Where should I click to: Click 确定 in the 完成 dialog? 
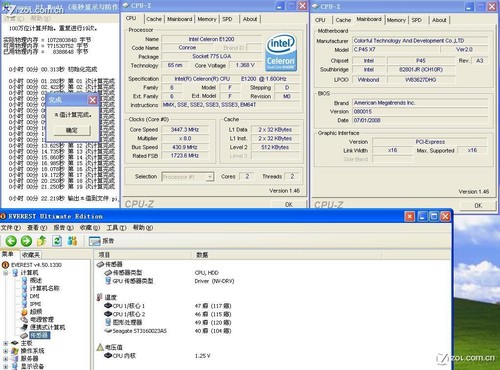pos(72,130)
